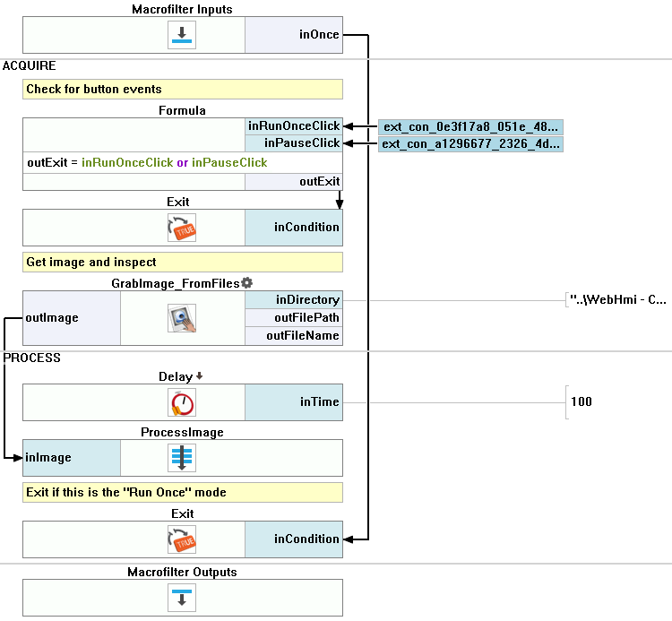Click the Macrofilter Inputs down-arrow icon
Image resolution: width=672 pixels, height=621 pixels.
point(182,35)
